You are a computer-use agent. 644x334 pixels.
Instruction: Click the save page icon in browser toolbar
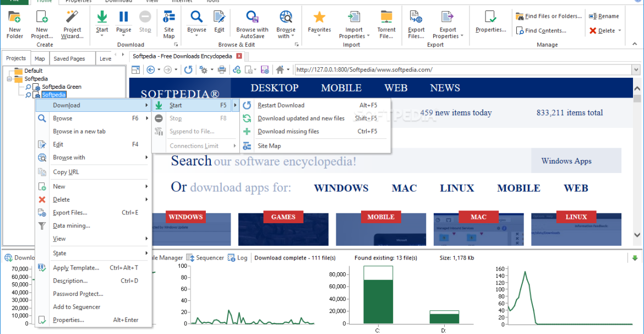[x=265, y=70]
